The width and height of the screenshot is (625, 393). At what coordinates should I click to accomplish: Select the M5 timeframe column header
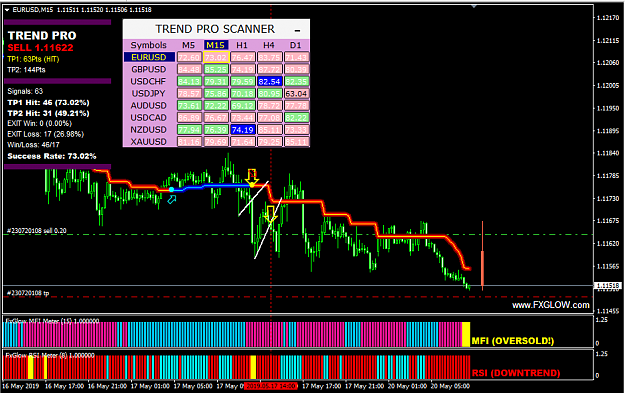pyautogui.click(x=189, y=45)
